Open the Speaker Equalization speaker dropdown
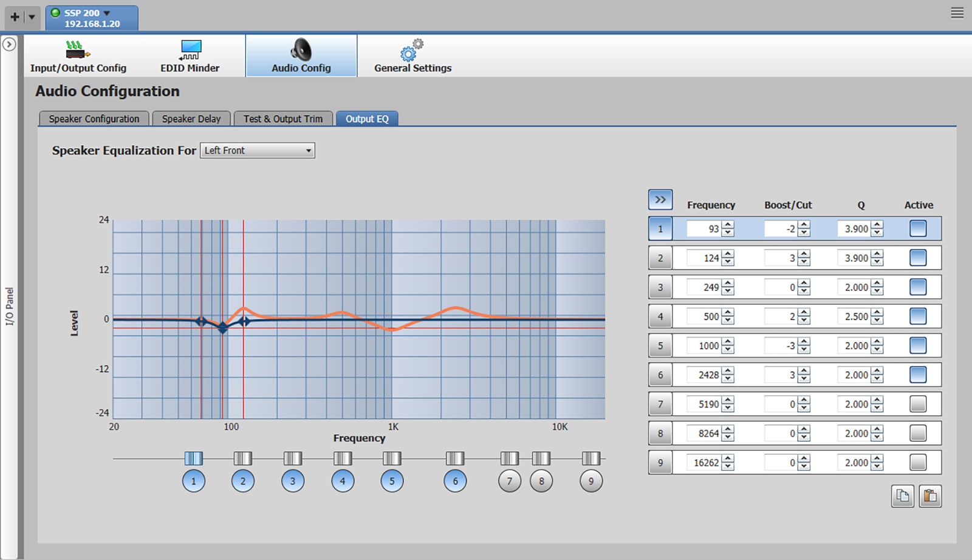The width and height of the screenshot is (972, 560). click(307, 150)
